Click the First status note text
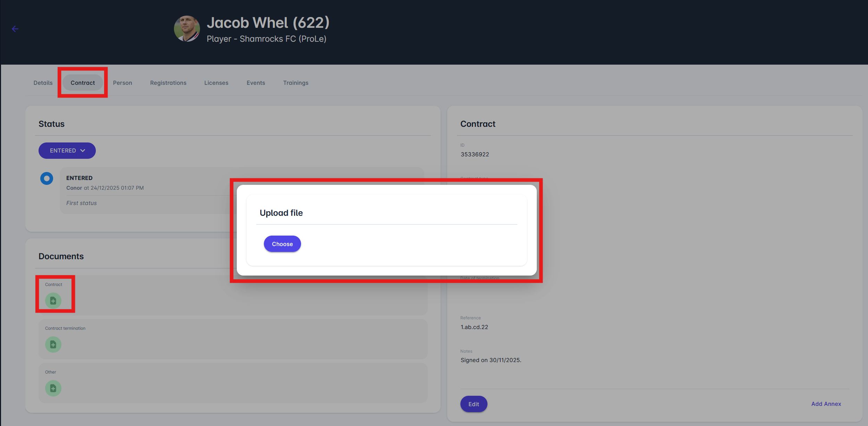Image resolution: width=868 pixels, height=426 pixels. point(82,203)
